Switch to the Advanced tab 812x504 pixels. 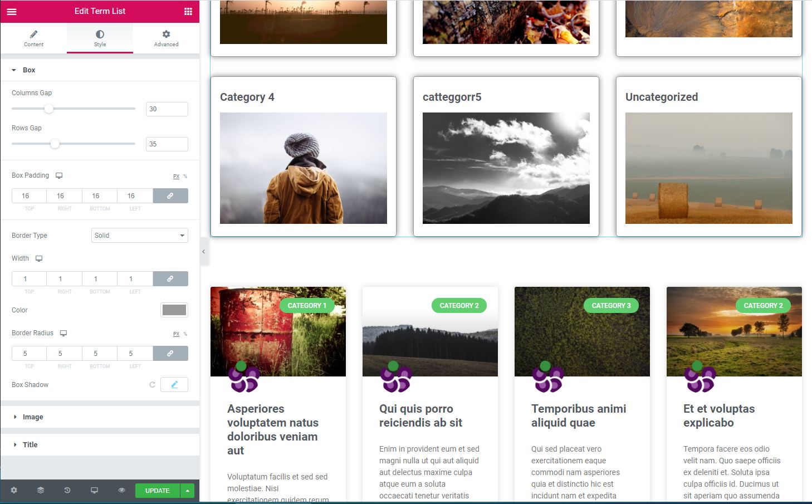(x=166, y=38)
